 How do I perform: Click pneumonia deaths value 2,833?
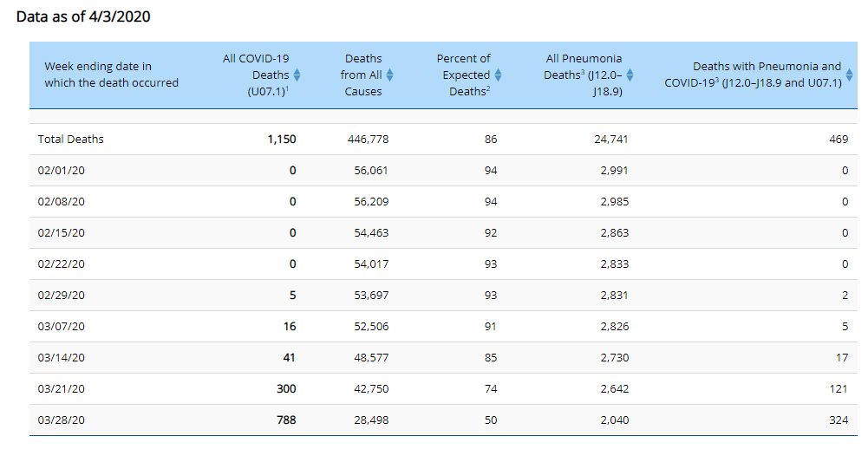[615, 264]
